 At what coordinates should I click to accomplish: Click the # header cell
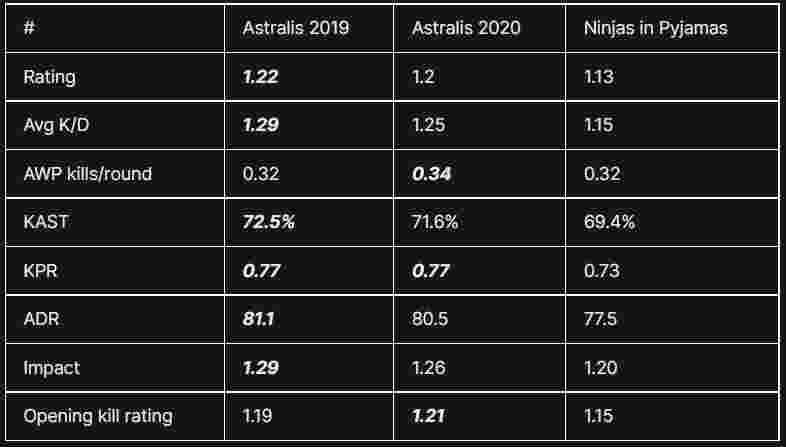[x=30, y=28]
